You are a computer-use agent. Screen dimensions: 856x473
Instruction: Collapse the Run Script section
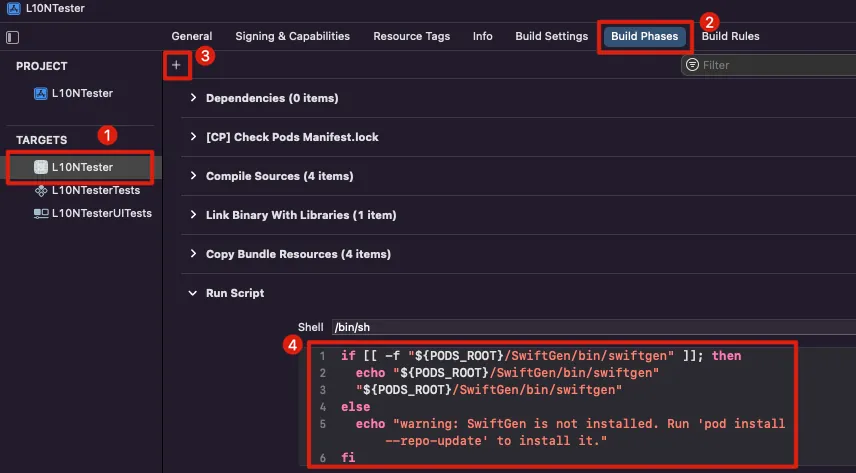tap(192, 293)
